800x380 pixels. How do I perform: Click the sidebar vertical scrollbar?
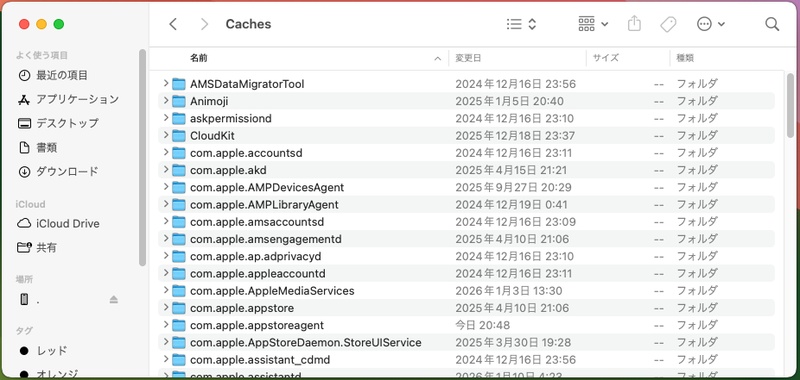pos(142,157)
